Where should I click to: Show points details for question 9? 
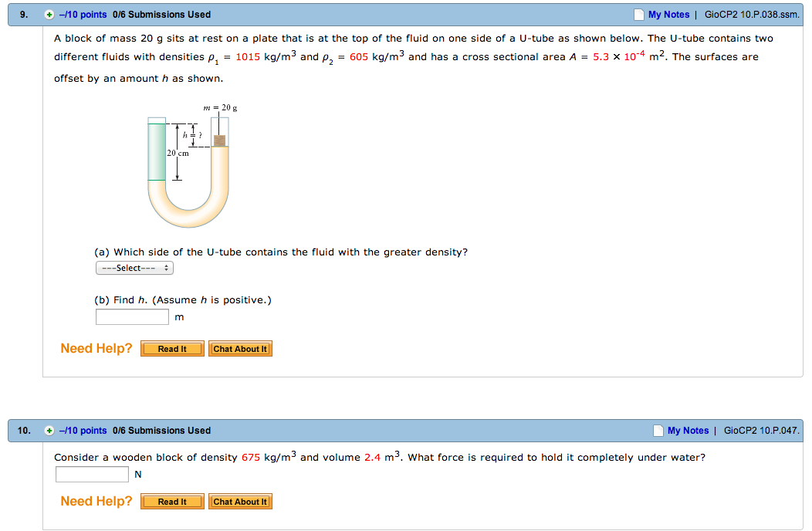(83, 15)
